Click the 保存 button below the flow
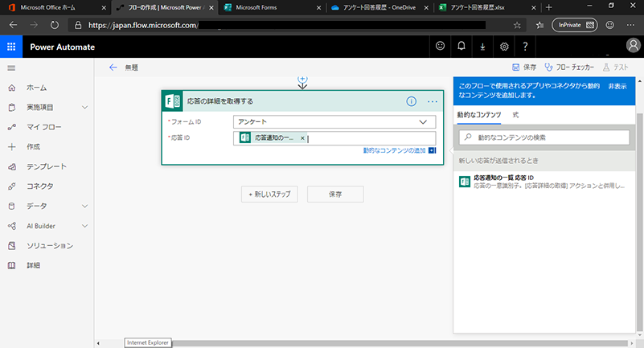The height and width of the screenshot is (348, 644). tap(335, 194)
